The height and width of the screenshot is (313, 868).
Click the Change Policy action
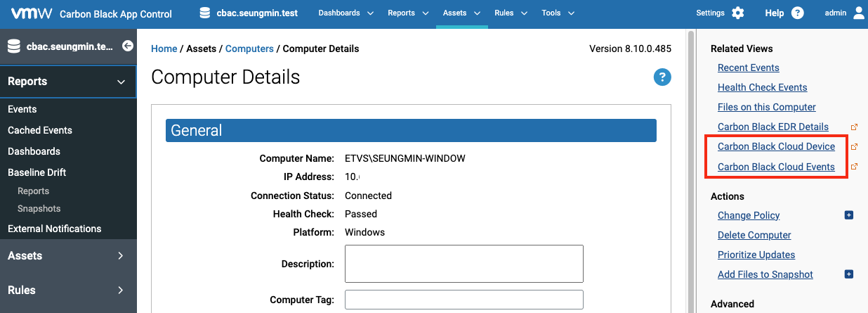[x=749, y=215]
